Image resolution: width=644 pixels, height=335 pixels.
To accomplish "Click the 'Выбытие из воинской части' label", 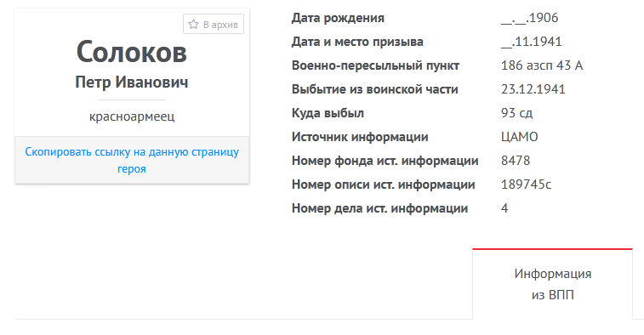I will pos(374,89).
